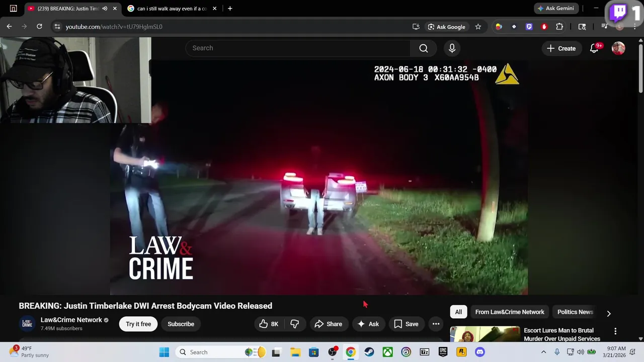This screenshot has width=644, height=362.
Task: Select the From Law&Crime Network chip
Action: (x=510, y=312)
